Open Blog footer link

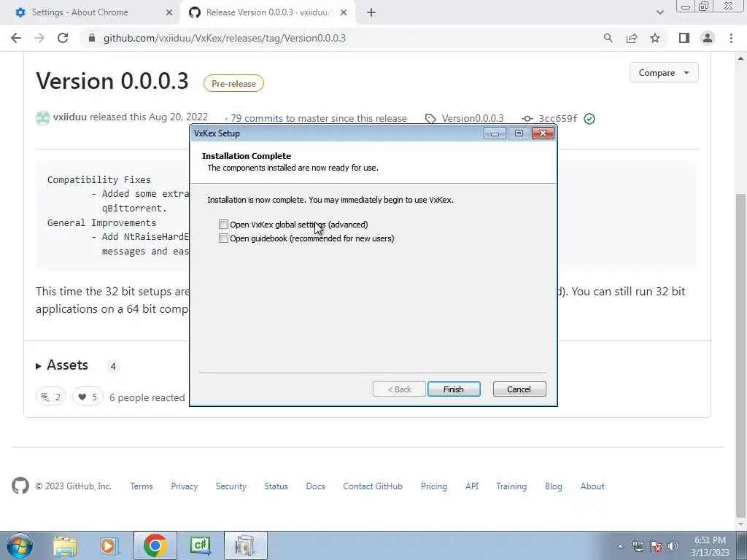pyautogui.click(x=554, y=486)
